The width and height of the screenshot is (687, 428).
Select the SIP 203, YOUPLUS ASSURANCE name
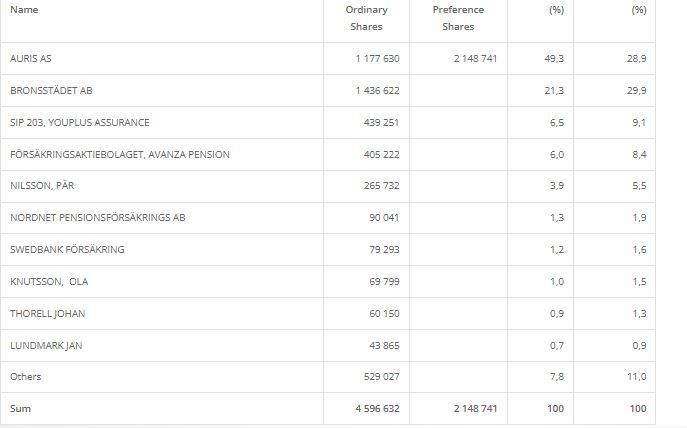80,123
